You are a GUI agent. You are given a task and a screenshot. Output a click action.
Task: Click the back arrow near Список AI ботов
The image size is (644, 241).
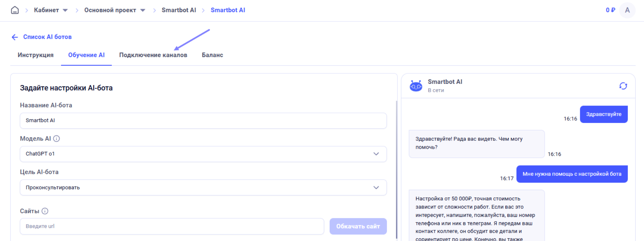pos(15,37)
